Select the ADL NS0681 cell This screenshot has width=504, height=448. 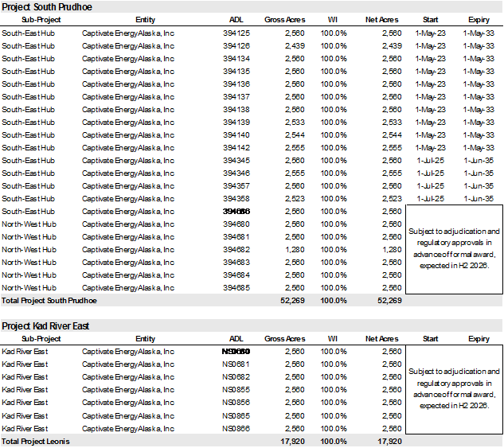tap(236, 364)
